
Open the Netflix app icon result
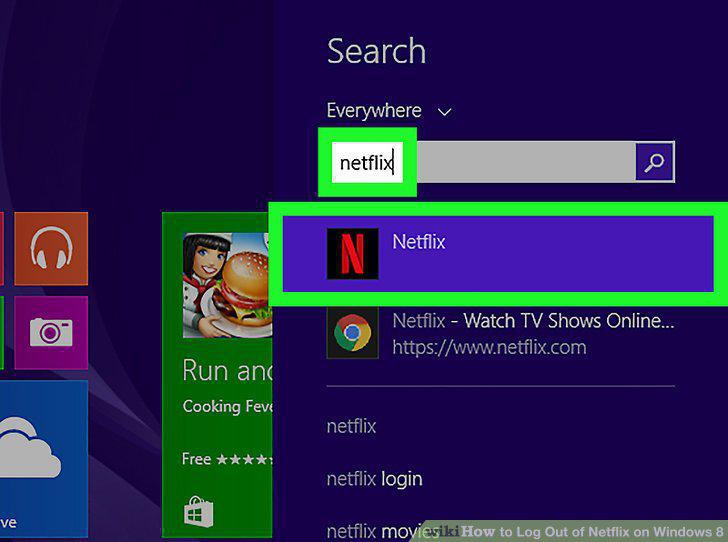pyautogui.click(x=352, y=254)
